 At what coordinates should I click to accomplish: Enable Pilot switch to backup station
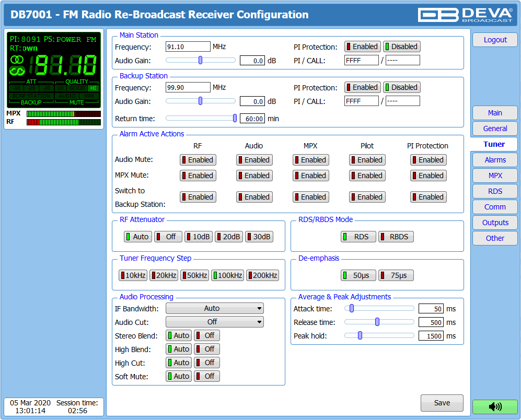(x=367, y=197)
